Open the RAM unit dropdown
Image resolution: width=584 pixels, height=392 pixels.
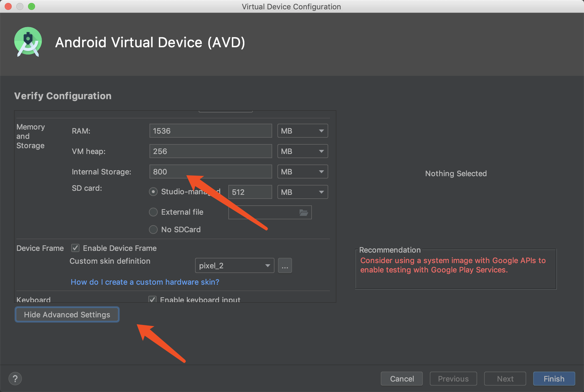pos(303,131)
